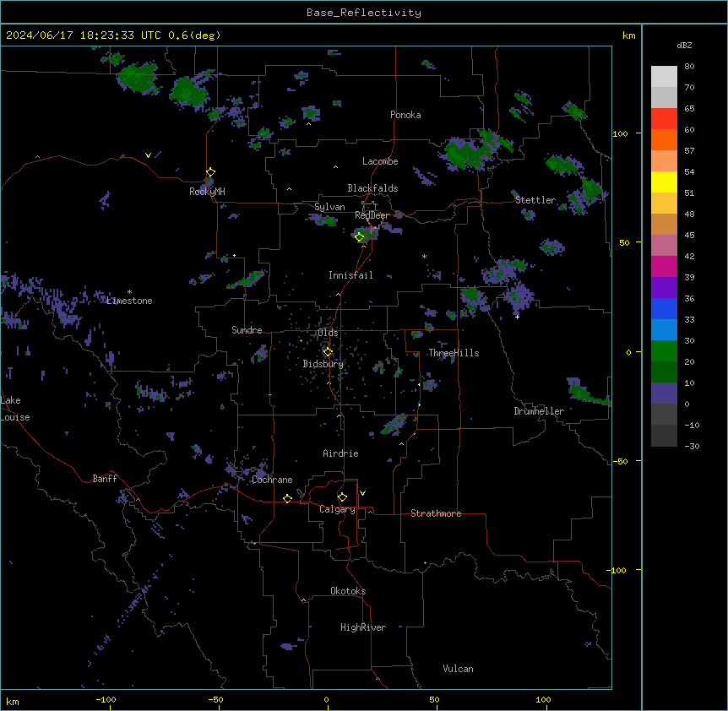The width and height of the screenshot is (728, 711).
Task: Click the RedDeer city label
Action: click(372, 215)
